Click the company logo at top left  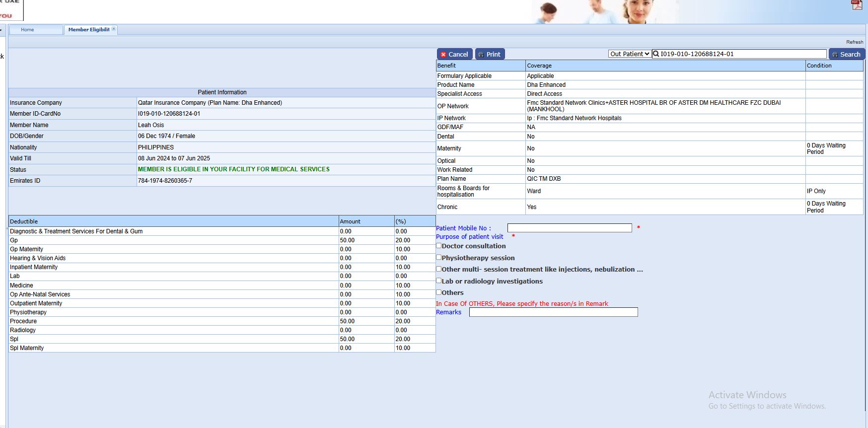tap(10, 9)
